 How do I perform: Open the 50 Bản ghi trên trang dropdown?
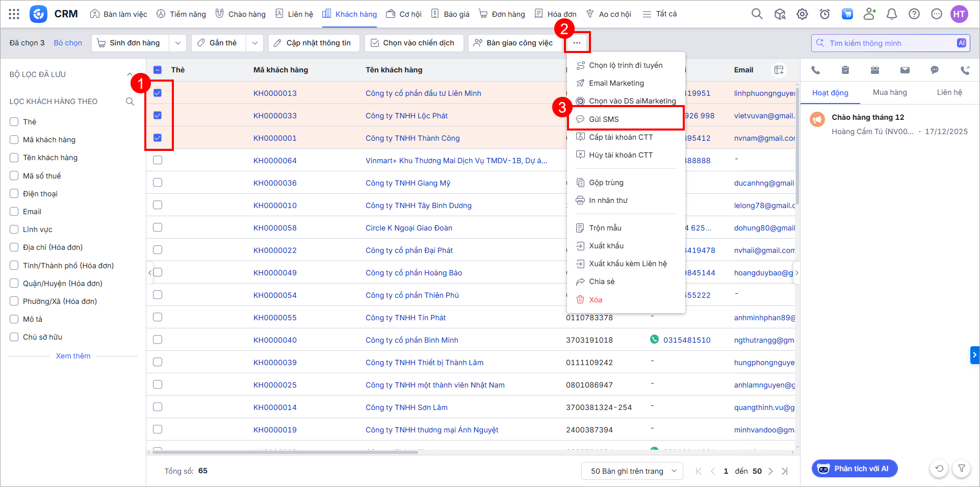point(632,471)
